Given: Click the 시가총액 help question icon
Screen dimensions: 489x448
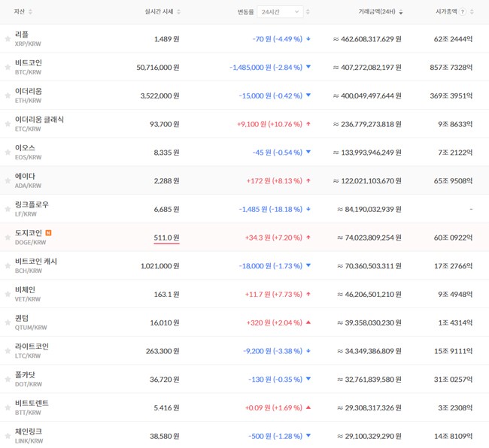Looking at the screenshot, I should click(x=463, y=12).
